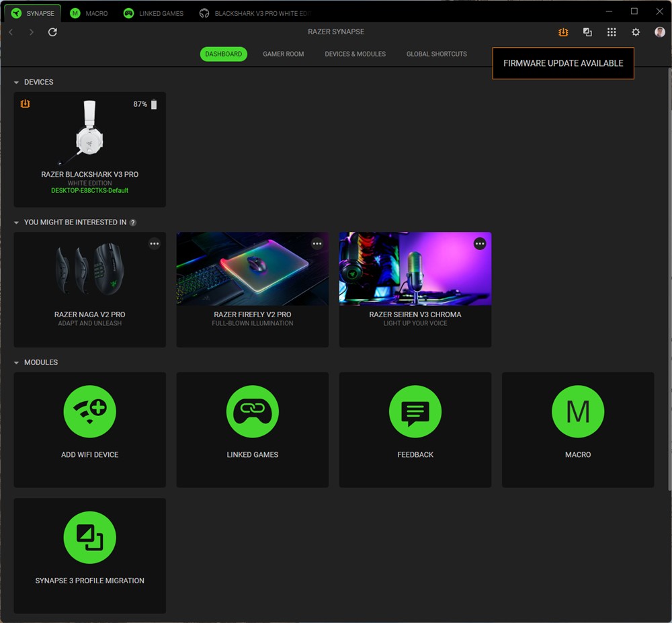The width and height of the screenshot is (672, 623).
Task: Open the DESKTOP-E88CTKS-Default profile link
Action: pyautogui.click(x=89, y=191)
